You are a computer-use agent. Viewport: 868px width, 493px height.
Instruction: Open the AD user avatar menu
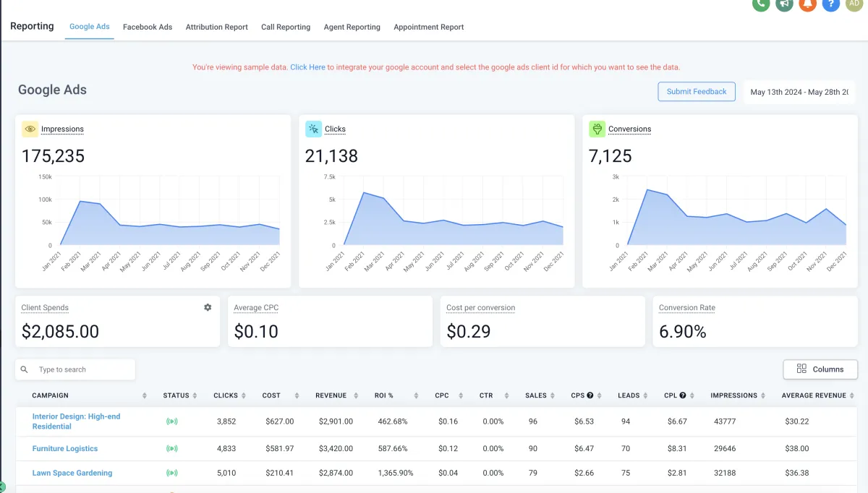pyautogui.click(x=854, y=4)
